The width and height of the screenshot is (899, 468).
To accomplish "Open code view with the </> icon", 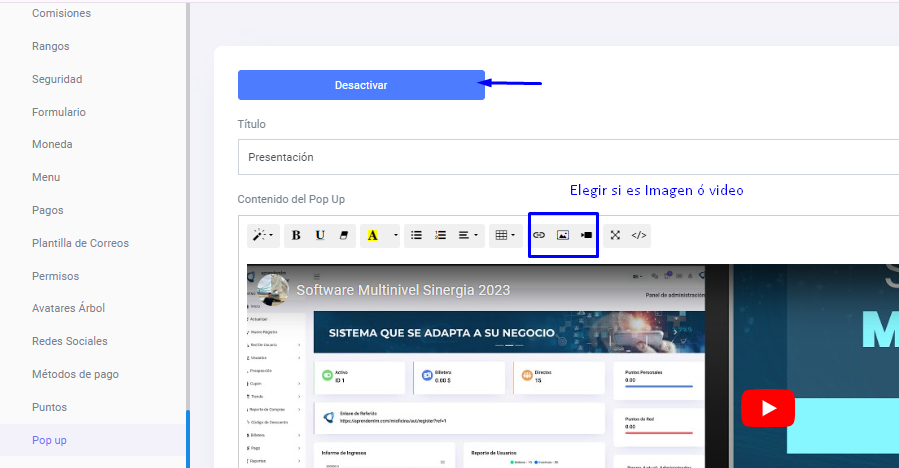I will coord(640,235).
